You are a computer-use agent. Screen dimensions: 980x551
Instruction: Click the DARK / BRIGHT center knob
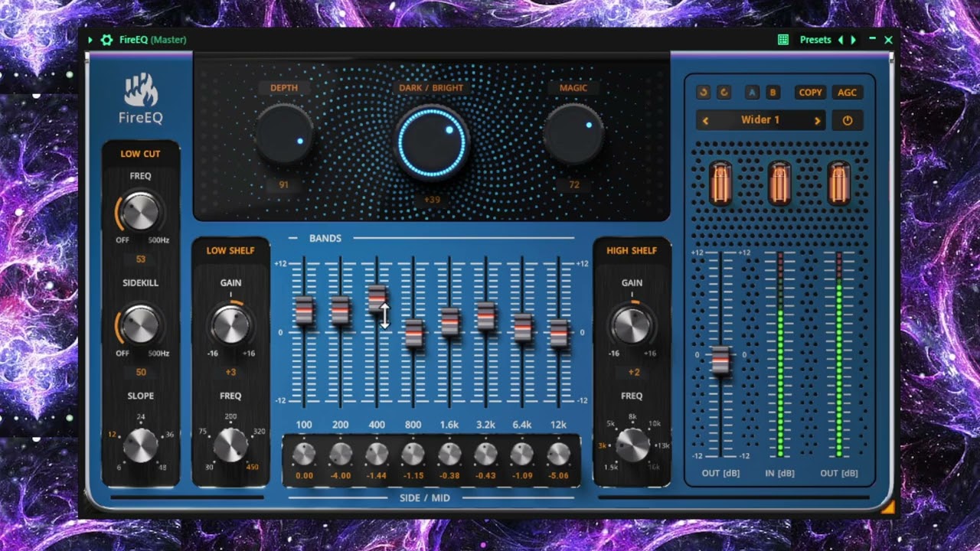pos(431,142)
